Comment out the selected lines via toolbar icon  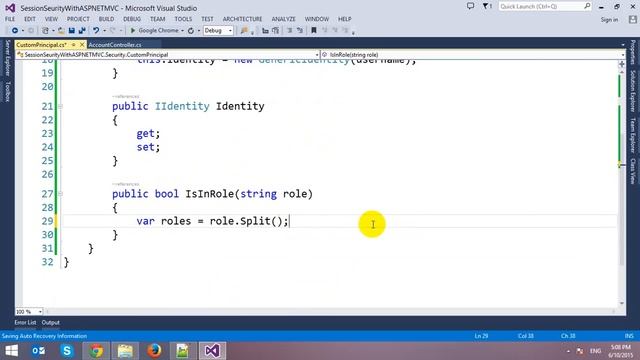[290, 31]
